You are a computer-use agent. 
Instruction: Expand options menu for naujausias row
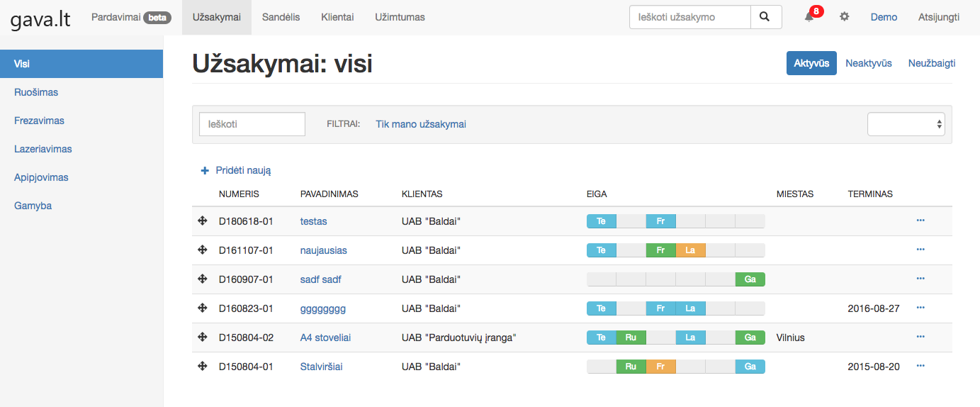[920, 250]
